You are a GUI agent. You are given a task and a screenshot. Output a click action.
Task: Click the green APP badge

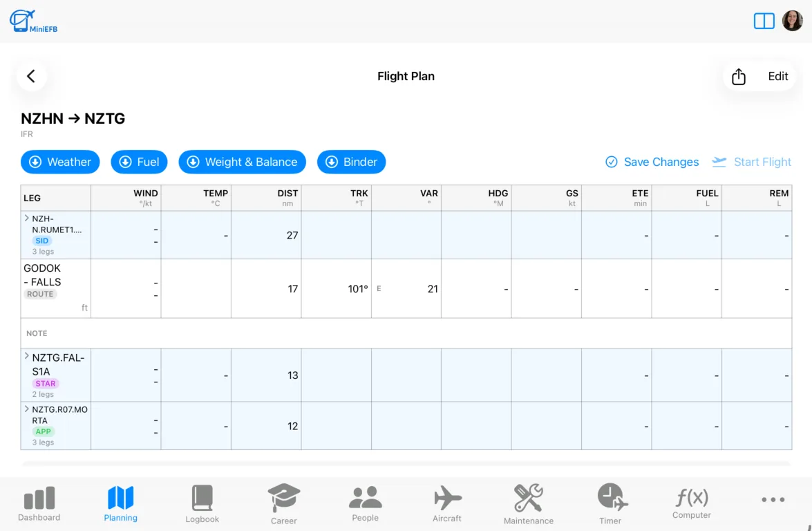pos(44,431)
